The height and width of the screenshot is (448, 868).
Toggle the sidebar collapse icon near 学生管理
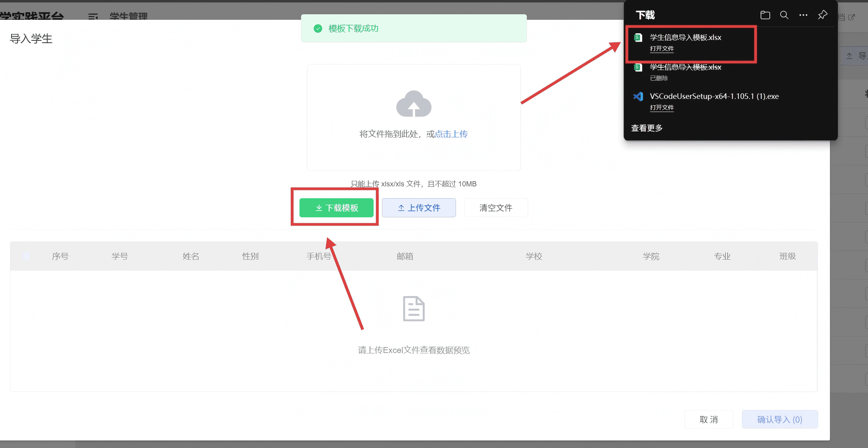pos(93,17)
